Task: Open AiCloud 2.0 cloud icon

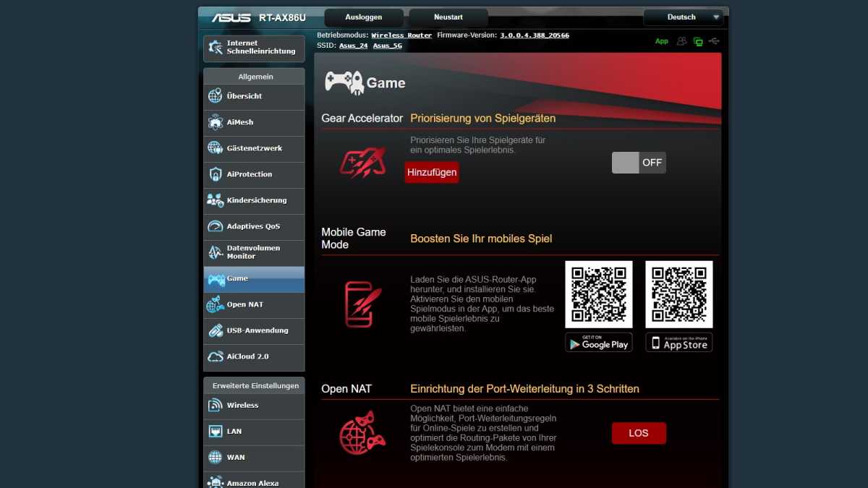Action: 215,356
